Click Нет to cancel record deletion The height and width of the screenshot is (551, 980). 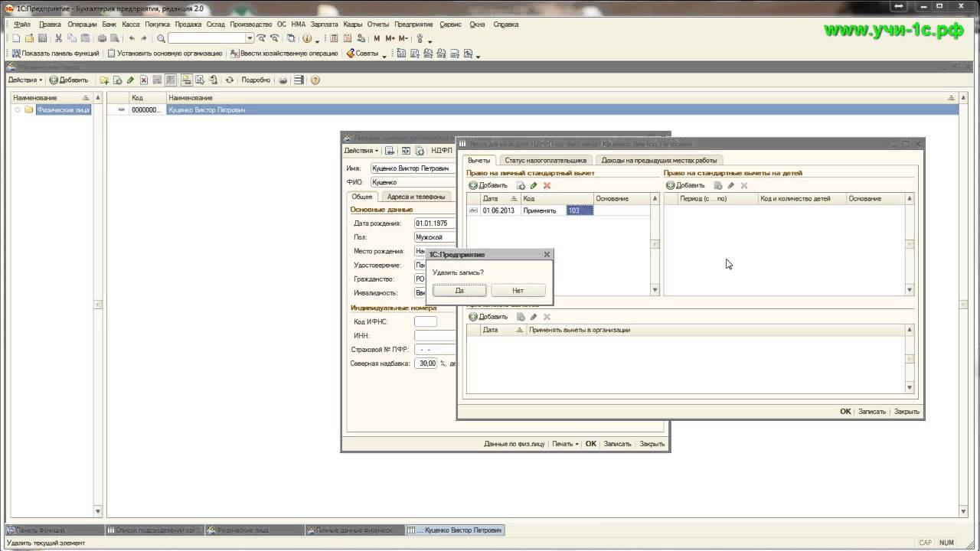[x=518, y=291]
